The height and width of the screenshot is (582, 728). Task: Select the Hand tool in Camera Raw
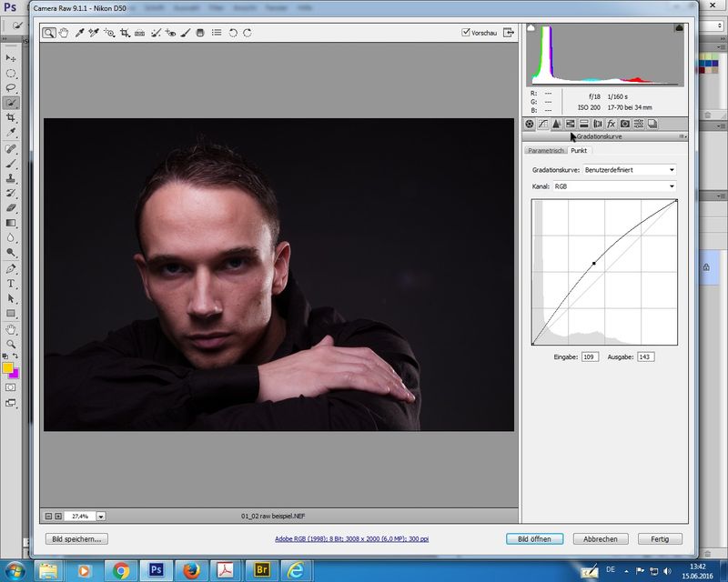tap(64, 33)
